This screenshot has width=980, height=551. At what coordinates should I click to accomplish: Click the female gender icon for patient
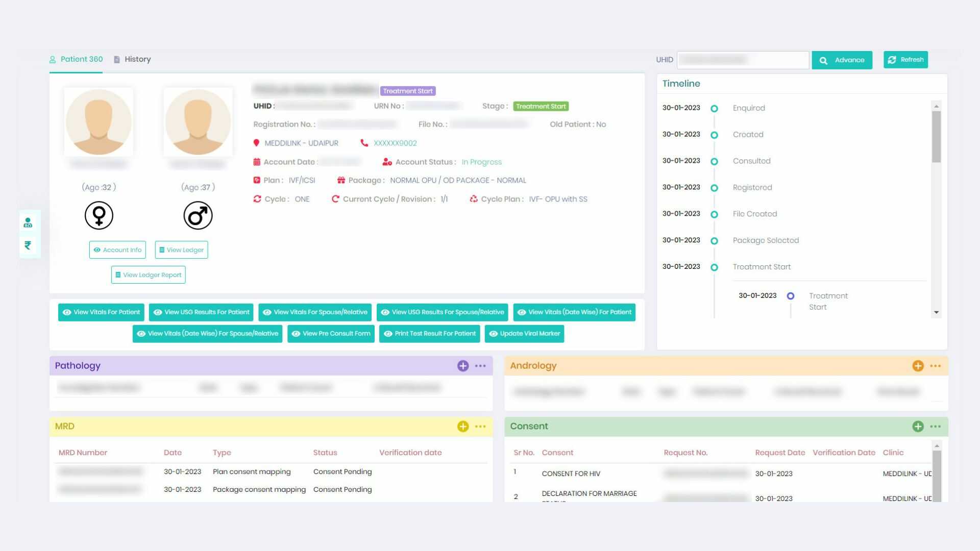coord(99,215)
